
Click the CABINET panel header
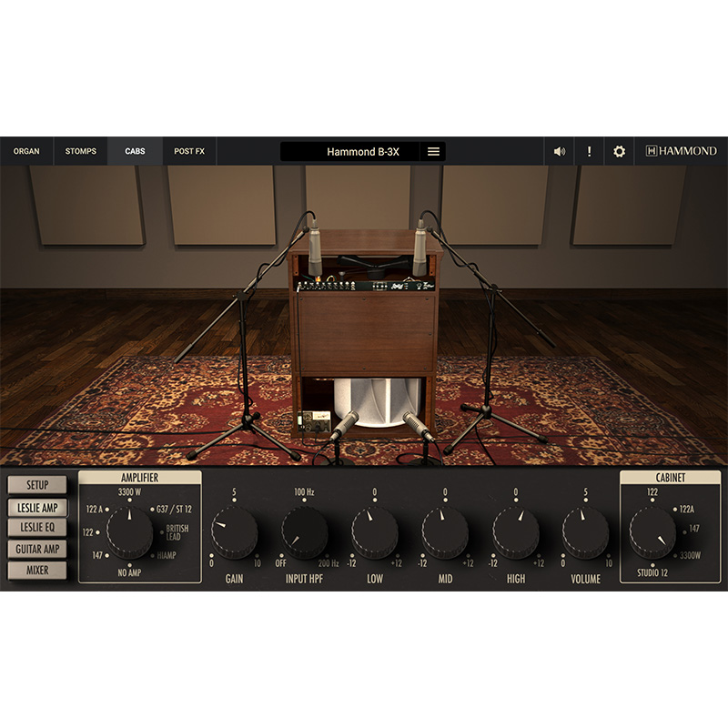tap(670, 478)
